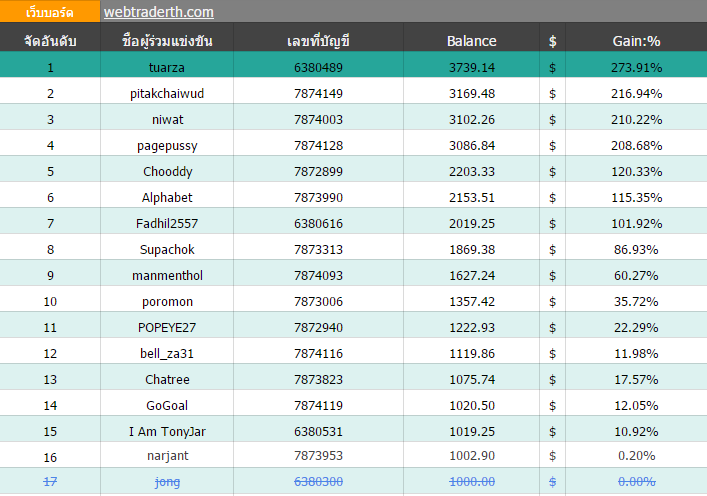Click the 208.68% gain cell
The image size is (707, 496).
click(636, 146)
